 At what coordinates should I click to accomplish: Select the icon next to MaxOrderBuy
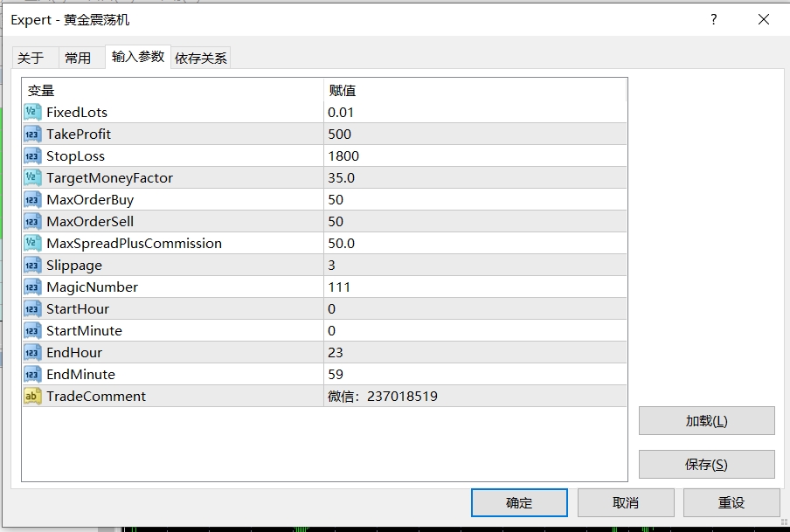32,199
